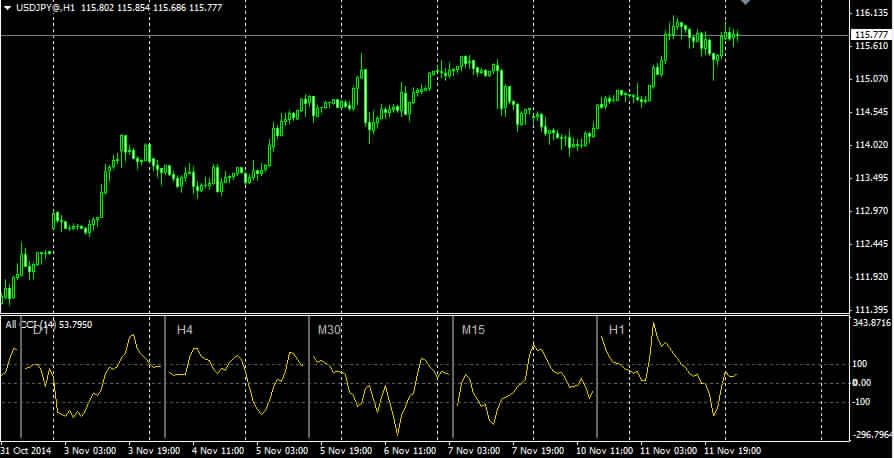Click the current price tag 115.777
The image size is (894, 458).
coord(868,35)
